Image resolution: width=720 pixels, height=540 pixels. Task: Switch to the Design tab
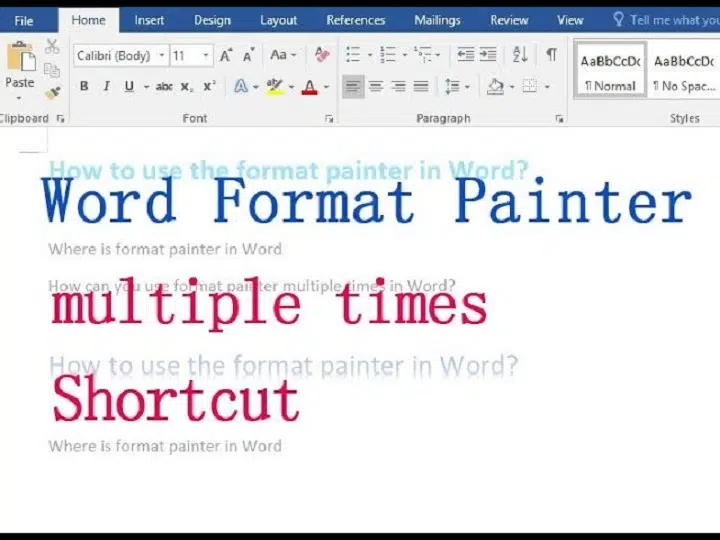point(212,20)
